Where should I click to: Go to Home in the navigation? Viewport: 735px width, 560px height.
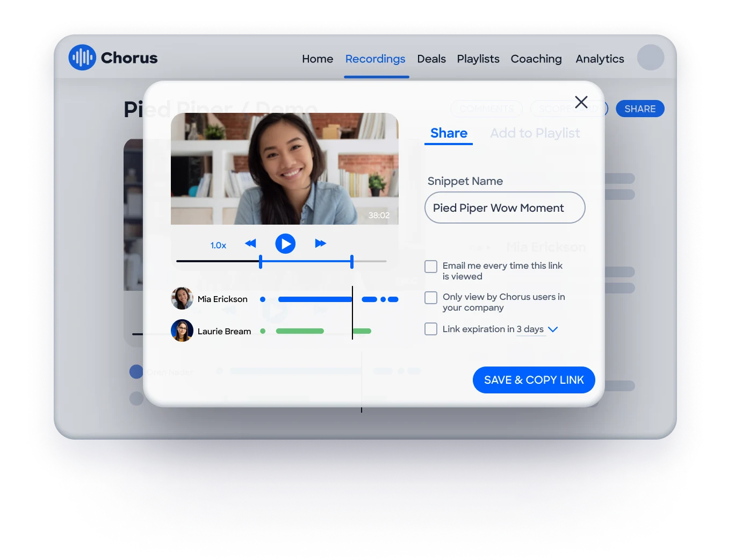click(318, 59)
